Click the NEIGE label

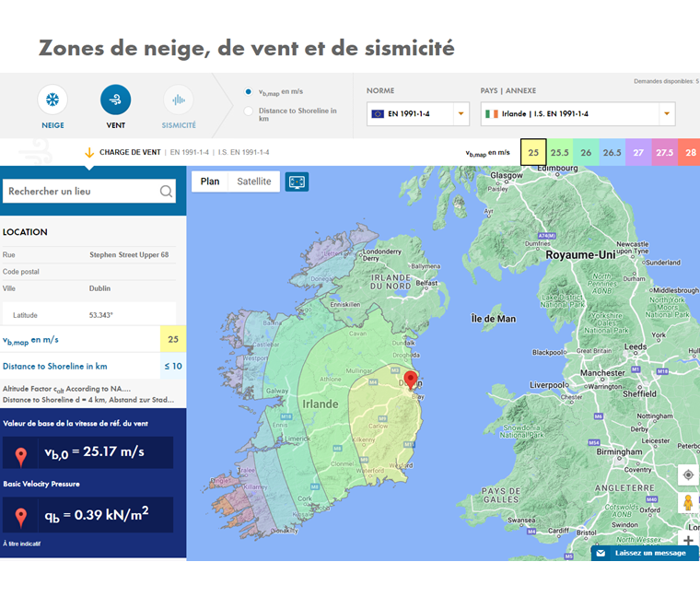pos(52,125)
